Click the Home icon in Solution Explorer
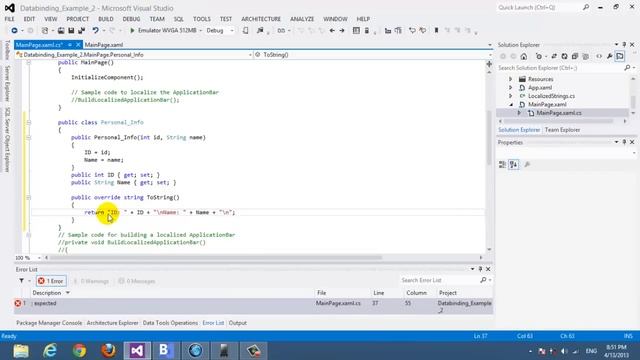The width and height of the screenshot is (640, 360). tap(524, 56)
